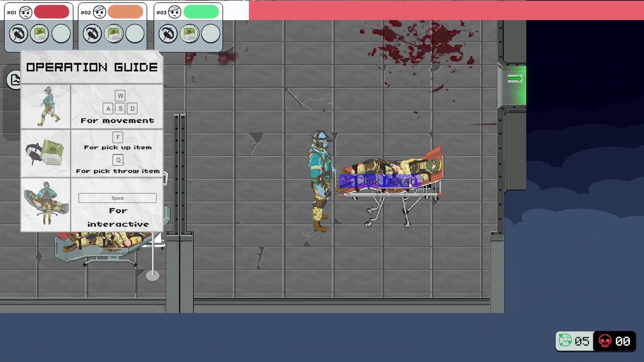The height and width of the screenshot is (362, 644).
Task: Click patient #01 sad face icon
Action: click(25, 12)
